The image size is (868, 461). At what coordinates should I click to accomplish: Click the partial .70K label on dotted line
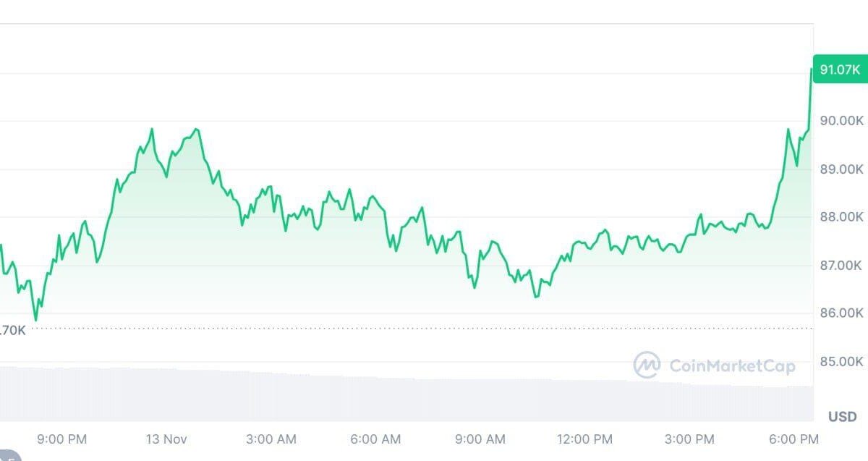coord(13,330)
